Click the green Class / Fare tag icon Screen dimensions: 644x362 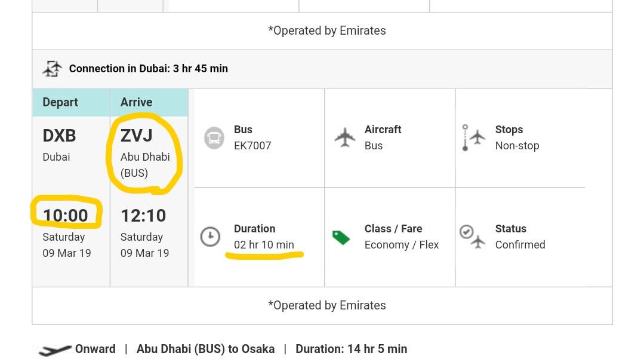pos(341,237)
